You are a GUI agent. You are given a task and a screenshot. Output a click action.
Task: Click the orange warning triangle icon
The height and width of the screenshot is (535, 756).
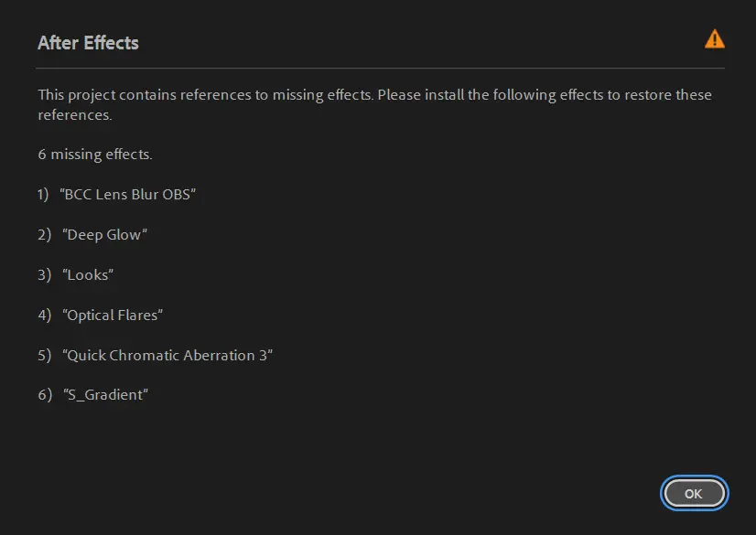(714, 39)
